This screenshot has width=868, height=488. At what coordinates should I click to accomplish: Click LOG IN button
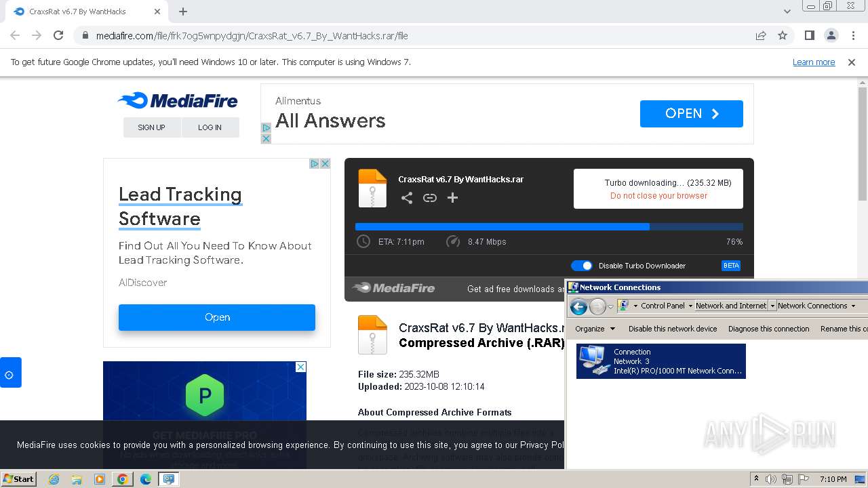[x=210, y=127]
